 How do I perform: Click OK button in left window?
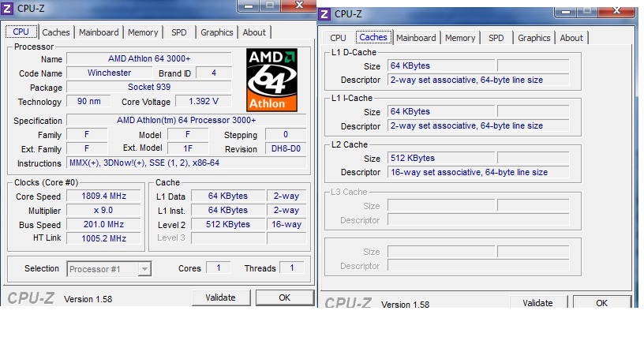click(284, 298)
